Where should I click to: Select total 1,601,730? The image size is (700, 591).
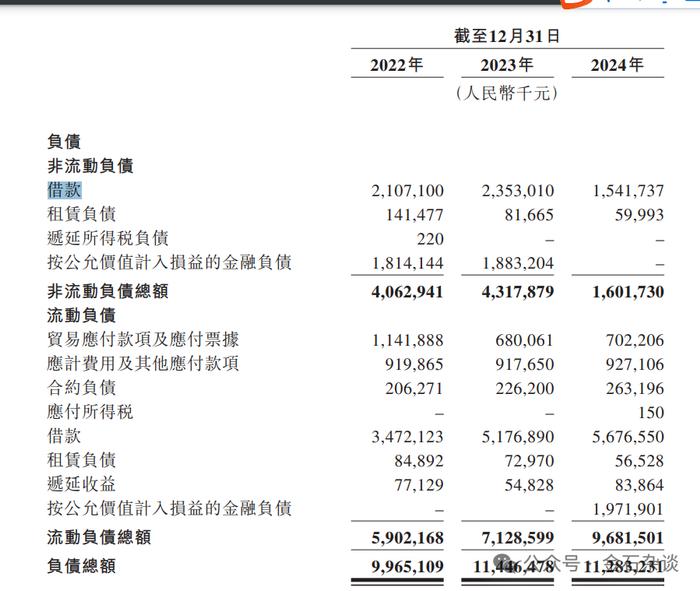tap(628, 292)
